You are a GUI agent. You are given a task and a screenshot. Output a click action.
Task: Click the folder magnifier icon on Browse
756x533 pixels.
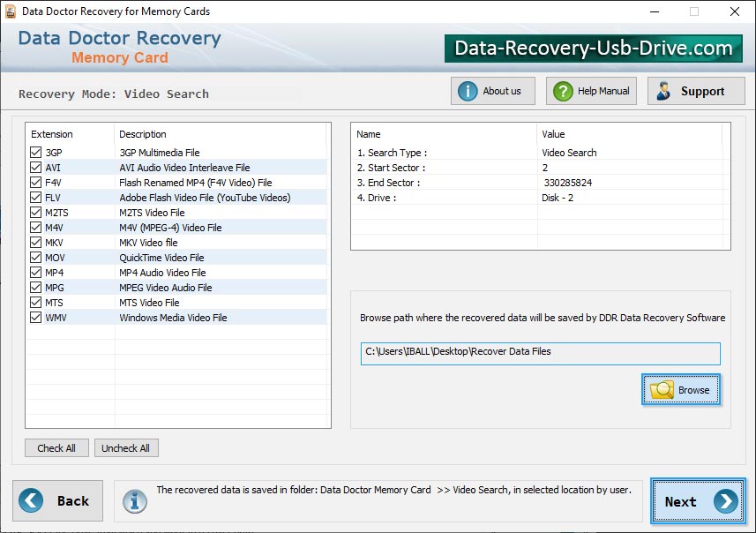click(x=662, y=389)
